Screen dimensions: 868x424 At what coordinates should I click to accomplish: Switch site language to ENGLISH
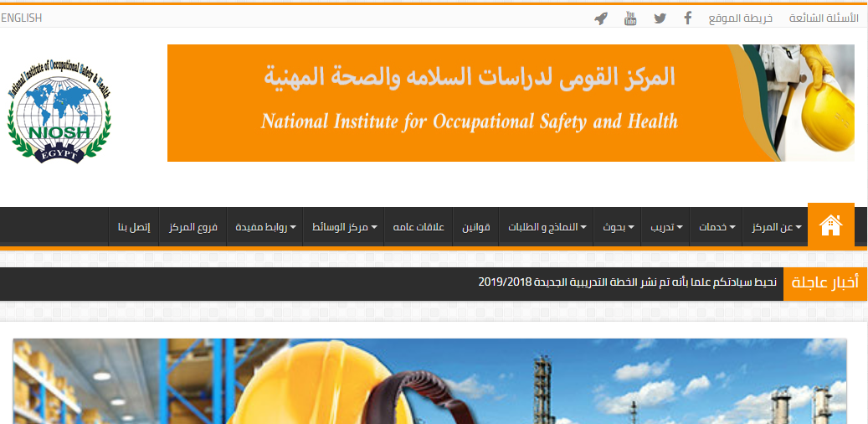pos(22,18)
